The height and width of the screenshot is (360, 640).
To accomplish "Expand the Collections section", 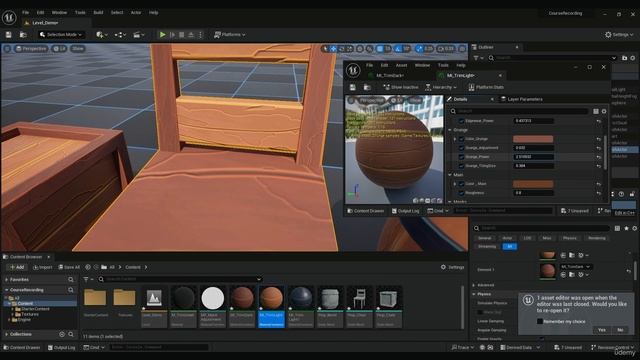I will click(7, 335).
